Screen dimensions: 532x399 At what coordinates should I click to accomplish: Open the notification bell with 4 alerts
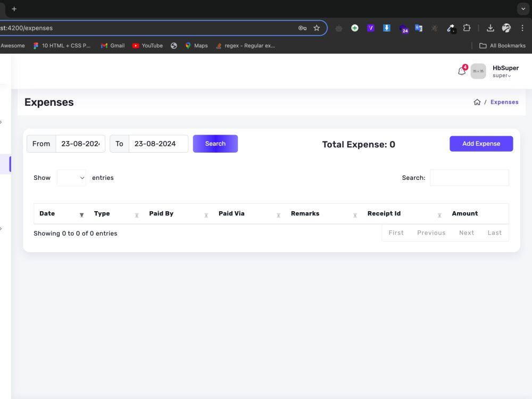point(462,70)
